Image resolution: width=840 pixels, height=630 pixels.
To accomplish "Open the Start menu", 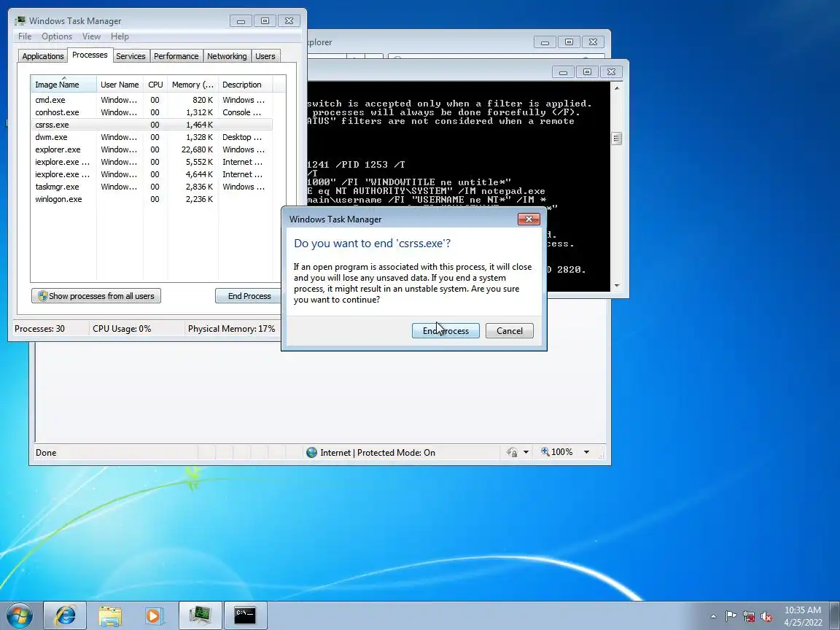I will coord(20,615).
